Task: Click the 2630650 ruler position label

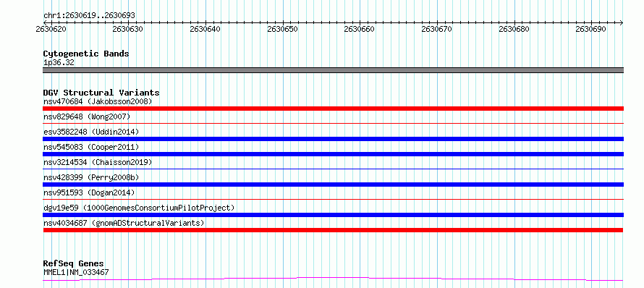Action: [x=282, y=29]
